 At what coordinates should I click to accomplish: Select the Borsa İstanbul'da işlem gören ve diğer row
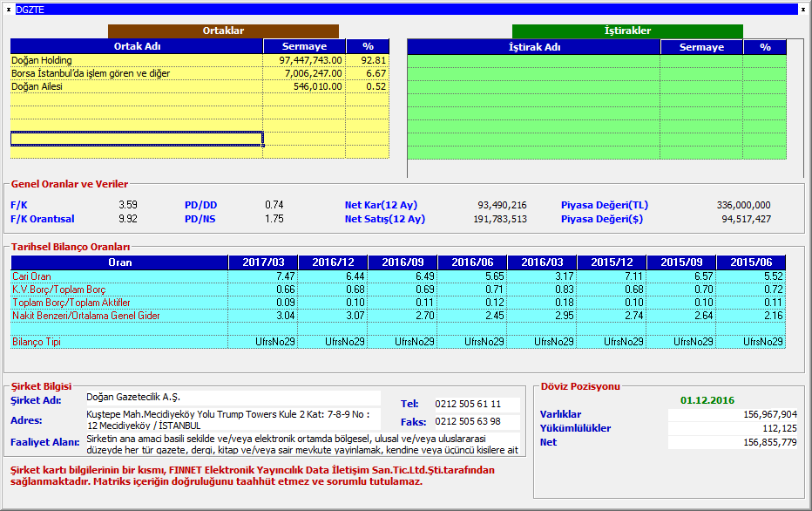(x=200, y=73)
